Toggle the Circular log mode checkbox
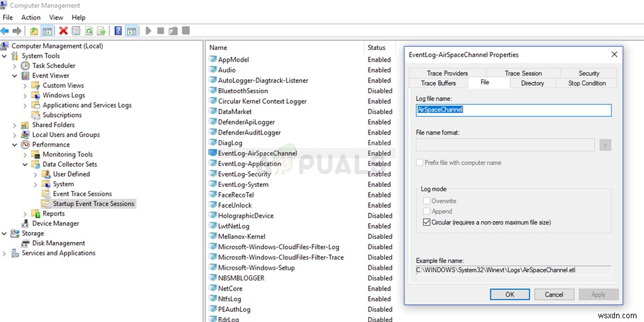Screen dimensions: 644x322 [426, 222]
